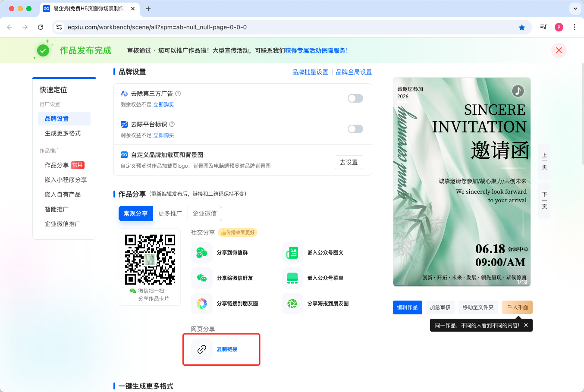Click the embed in official account menu icon
The width and height of the screenshot is (584, 392).
click(x=292, y=278)
